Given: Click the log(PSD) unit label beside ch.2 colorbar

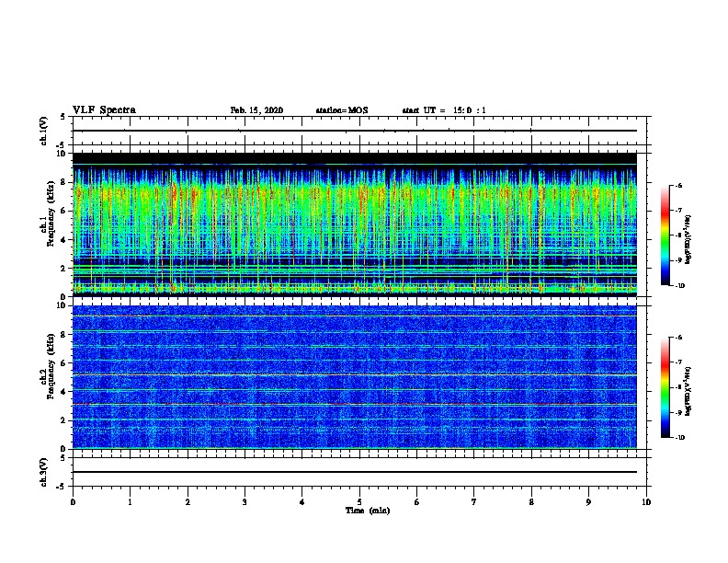Looking at the screenshot, I should pyautogui.click(x=688, y=391).
